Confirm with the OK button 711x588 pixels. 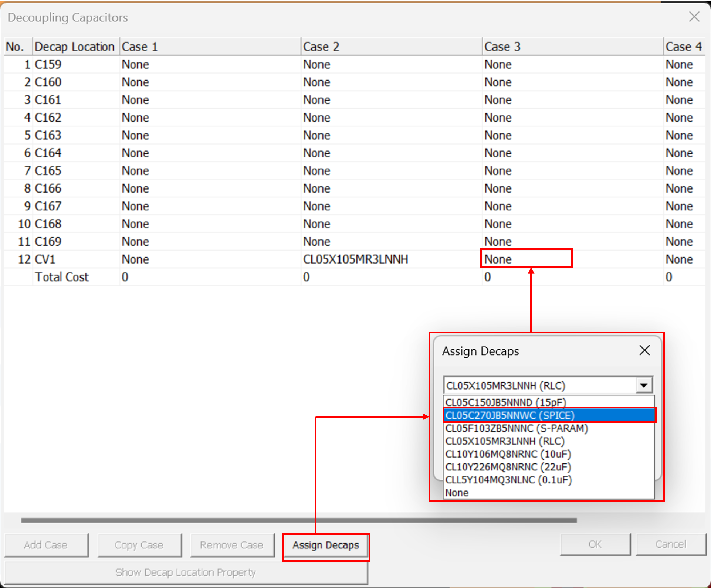click(595, 544)
